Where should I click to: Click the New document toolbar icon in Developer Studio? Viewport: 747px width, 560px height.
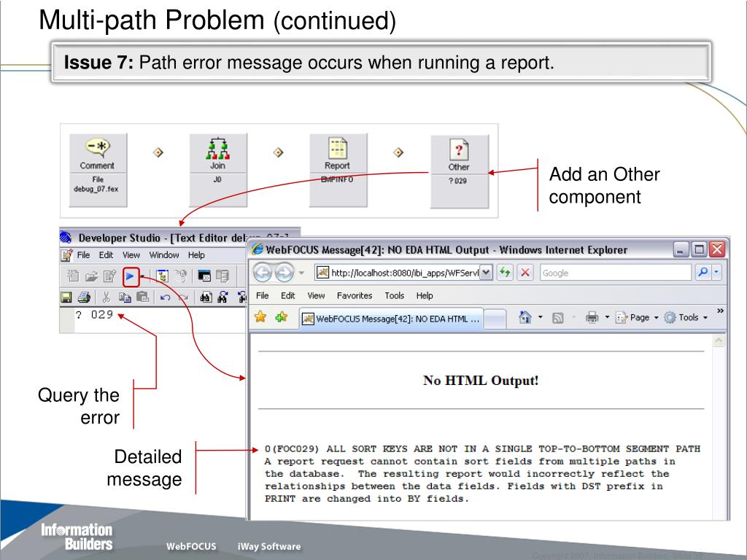pos(73,276)
